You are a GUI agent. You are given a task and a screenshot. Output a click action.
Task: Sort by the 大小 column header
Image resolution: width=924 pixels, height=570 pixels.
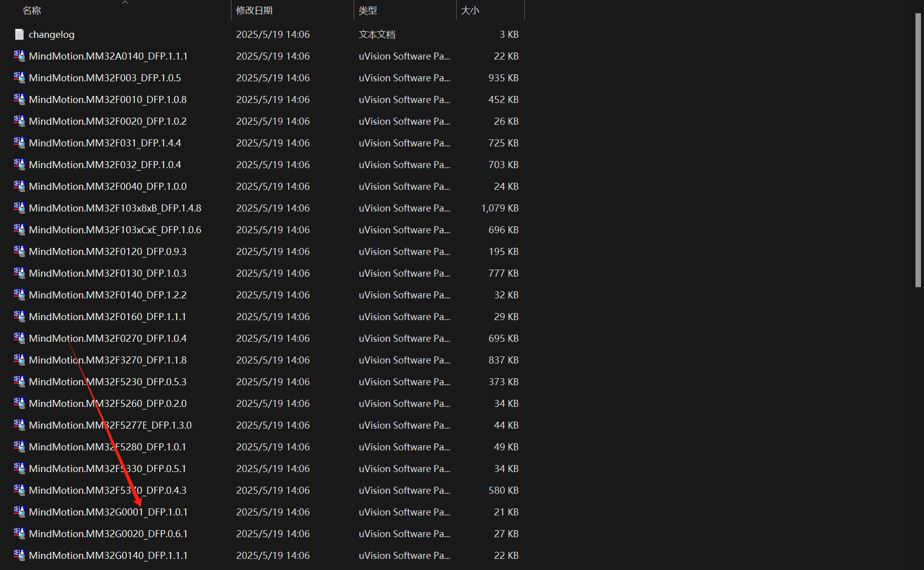[x=470, y=11]
